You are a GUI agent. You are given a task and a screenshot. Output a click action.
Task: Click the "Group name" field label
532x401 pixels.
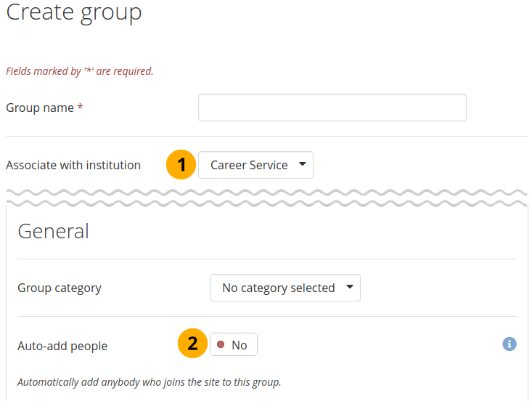40,108
